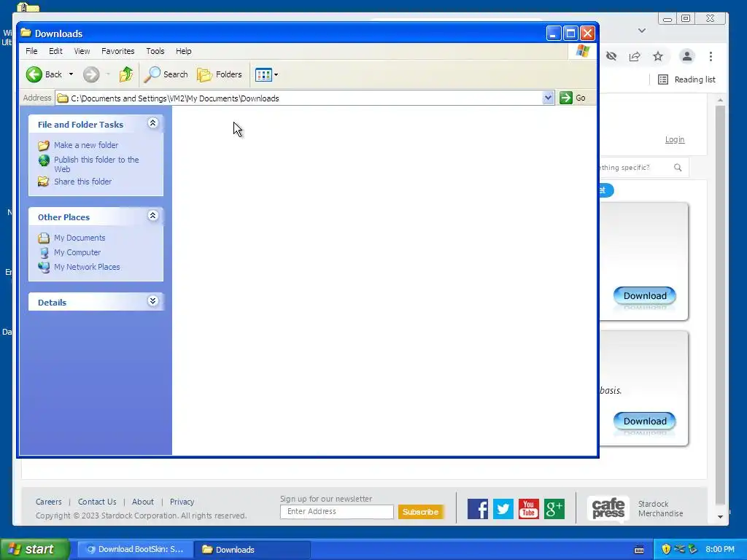Expand the Address bar dropdown arrow
This screenshot has width=747, height=560.
[548, 98]
